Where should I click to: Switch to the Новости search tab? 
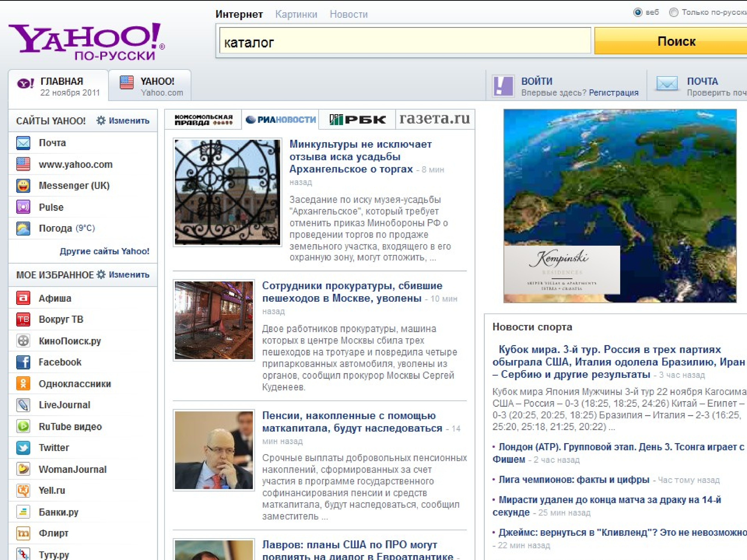pyautogui.click(x=348, y=14)
